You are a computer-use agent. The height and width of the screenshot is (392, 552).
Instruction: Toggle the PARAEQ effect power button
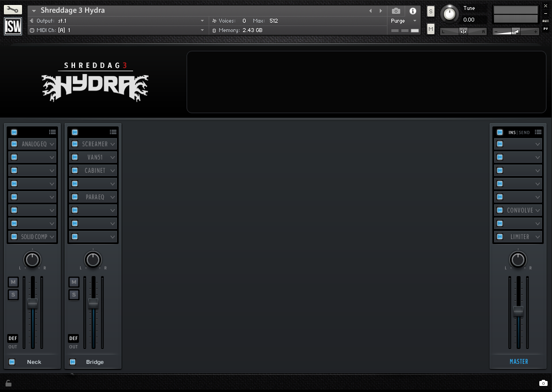pos(75,197)
